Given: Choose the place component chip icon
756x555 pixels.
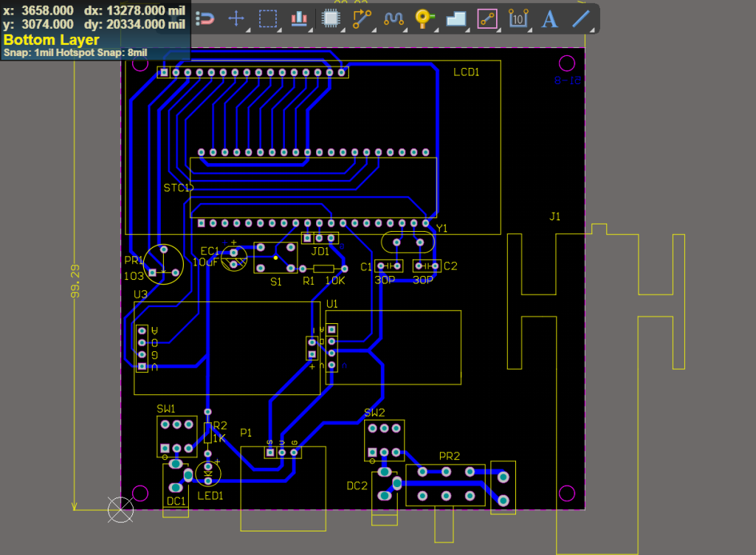Looking at the screenshot, I should click(331, 18).
